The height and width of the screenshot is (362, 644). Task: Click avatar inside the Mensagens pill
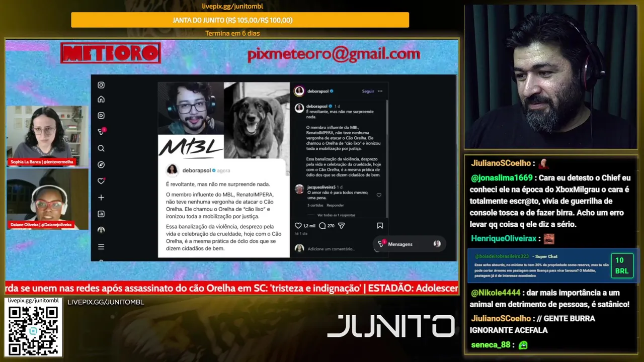437,244
